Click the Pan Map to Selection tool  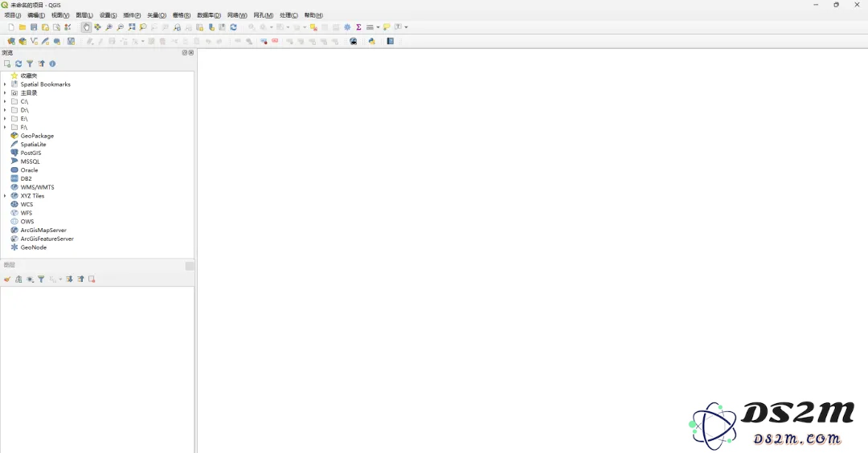click(x=97, y=27)
